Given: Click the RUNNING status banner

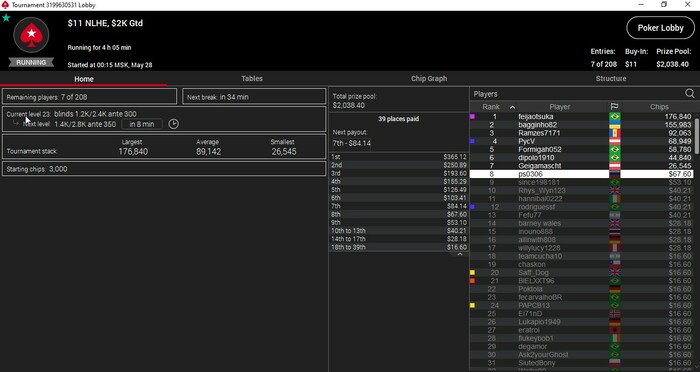Looking at the screenshot, I should click(31, 63).
